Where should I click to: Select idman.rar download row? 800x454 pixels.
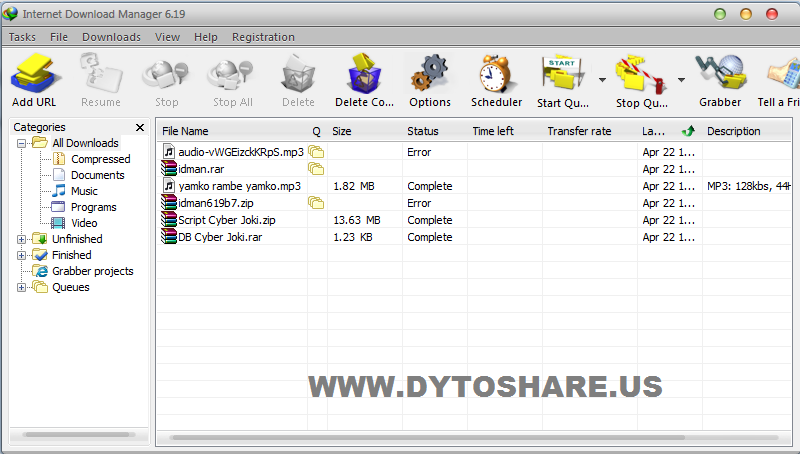point(474,169)
